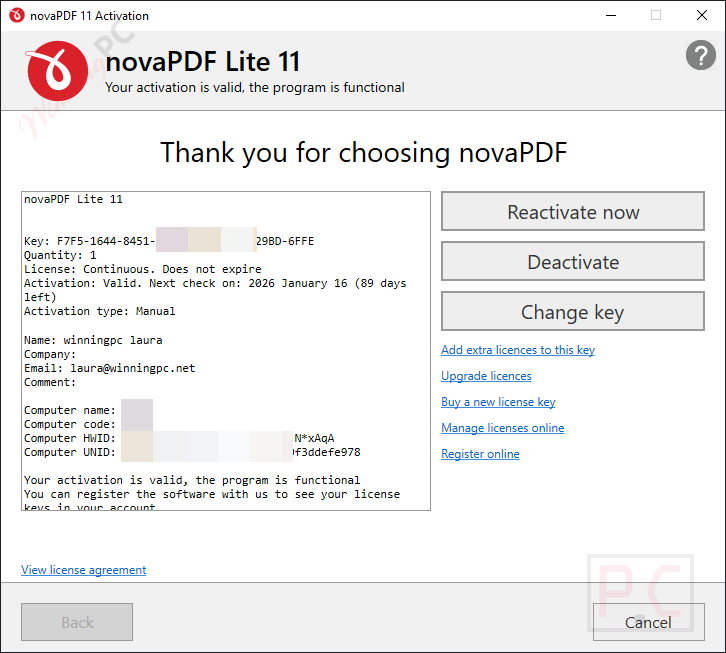Open help via the question mark icon
726x653 pixels.
pos(700,55)
